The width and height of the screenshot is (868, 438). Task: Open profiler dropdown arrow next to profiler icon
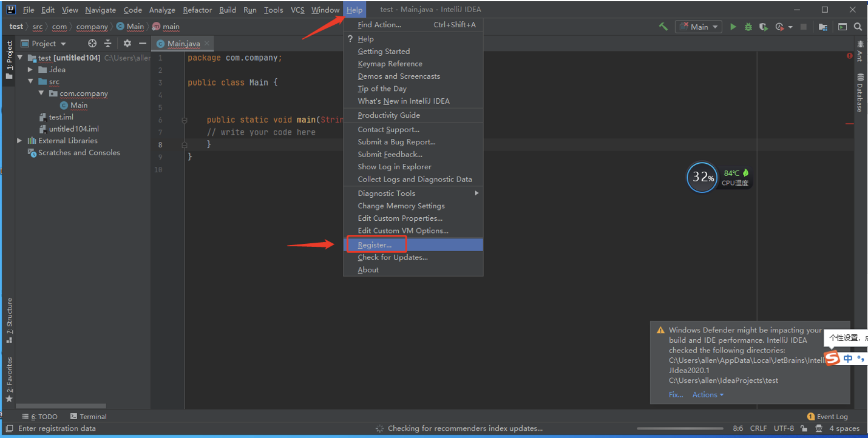click(x=791, y=27)
